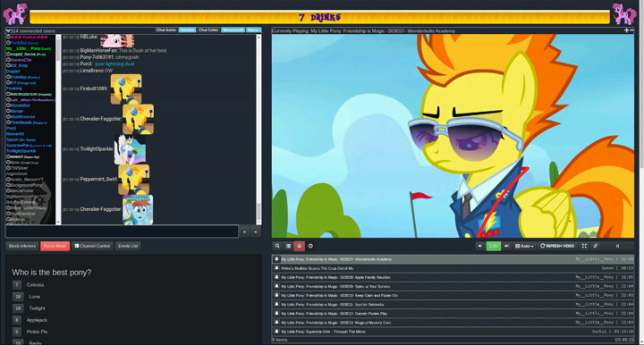This screenshot has width=644, height=345.
Task: Enter fullscreen with the expand arrows icon
Action: 584,246
